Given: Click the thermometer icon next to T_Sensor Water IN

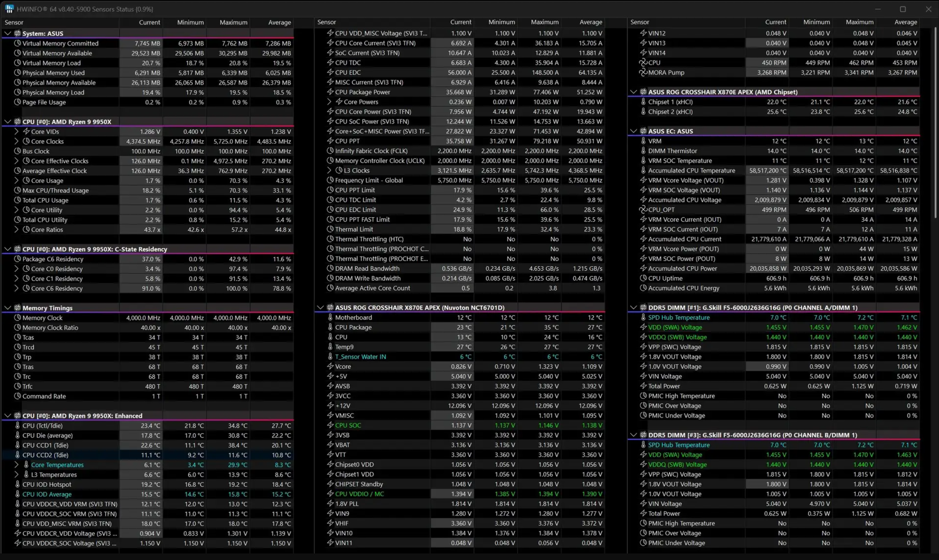Looking at the screenshot, I should (330, 357).
